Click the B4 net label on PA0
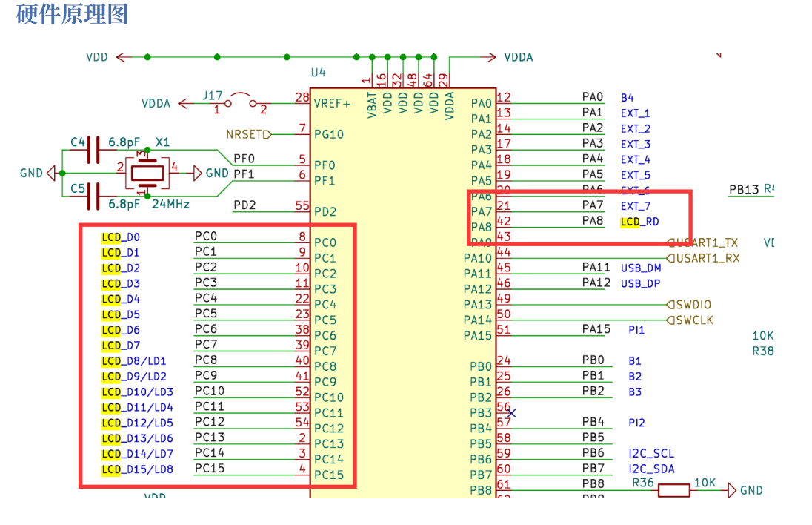812x525 pixels. [627, 98]
